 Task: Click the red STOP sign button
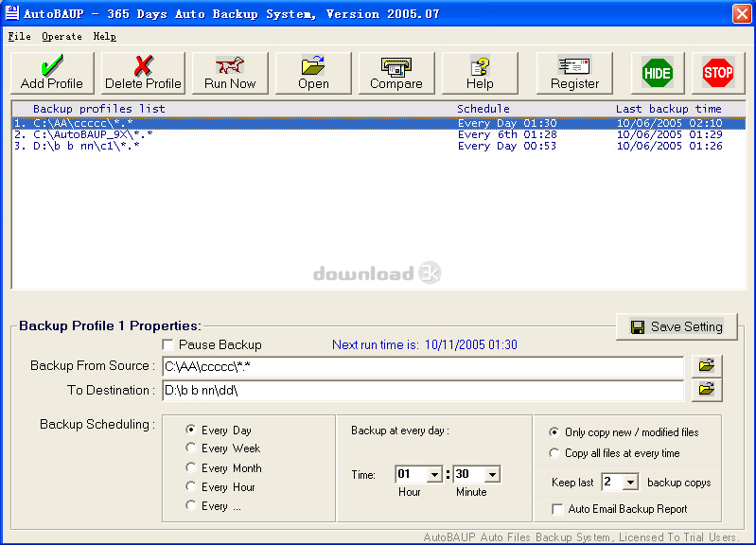click(x=718, y=73)
